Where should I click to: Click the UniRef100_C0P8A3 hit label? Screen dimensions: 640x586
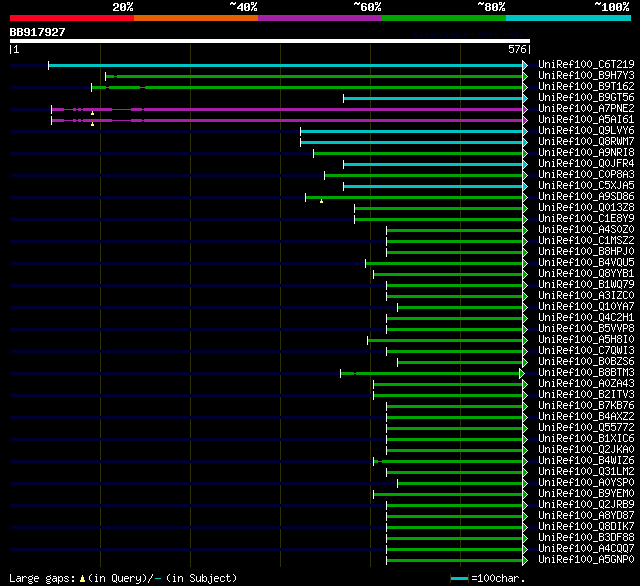coord(586,175)
